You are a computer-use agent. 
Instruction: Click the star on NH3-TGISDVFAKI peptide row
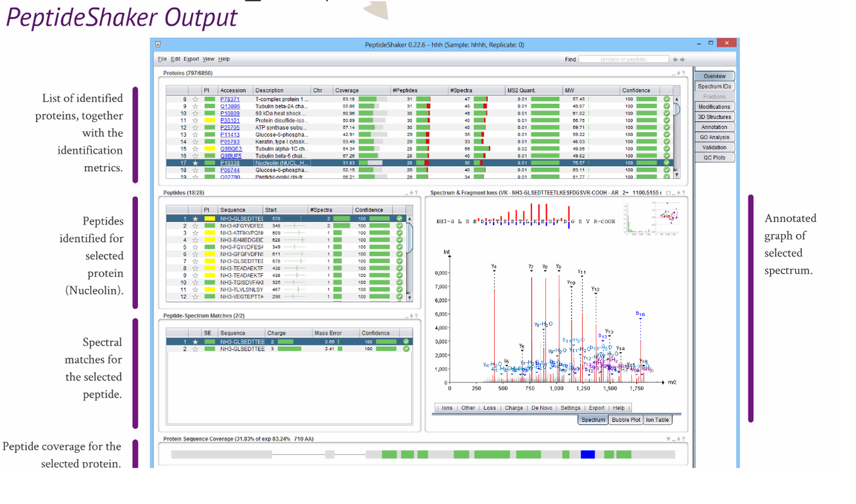coord(195,282)
